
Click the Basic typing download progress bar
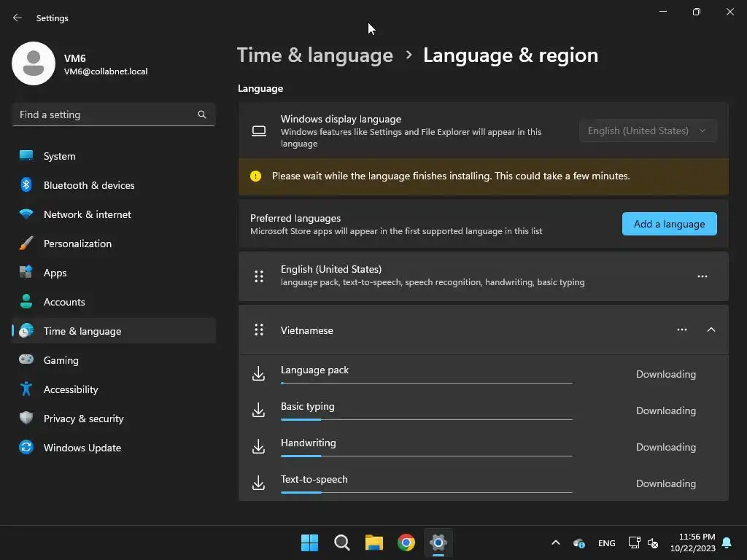[x=427, y=419]
